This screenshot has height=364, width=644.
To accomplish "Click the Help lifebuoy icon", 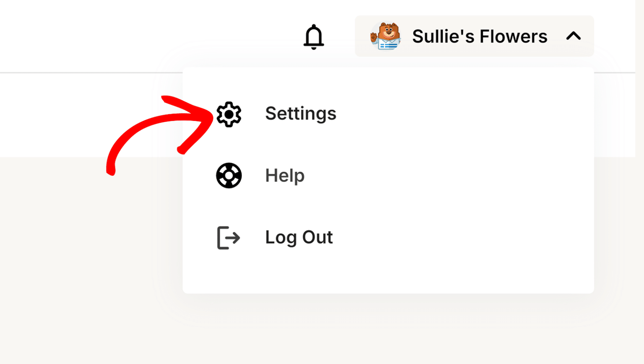I will point(229,175).
